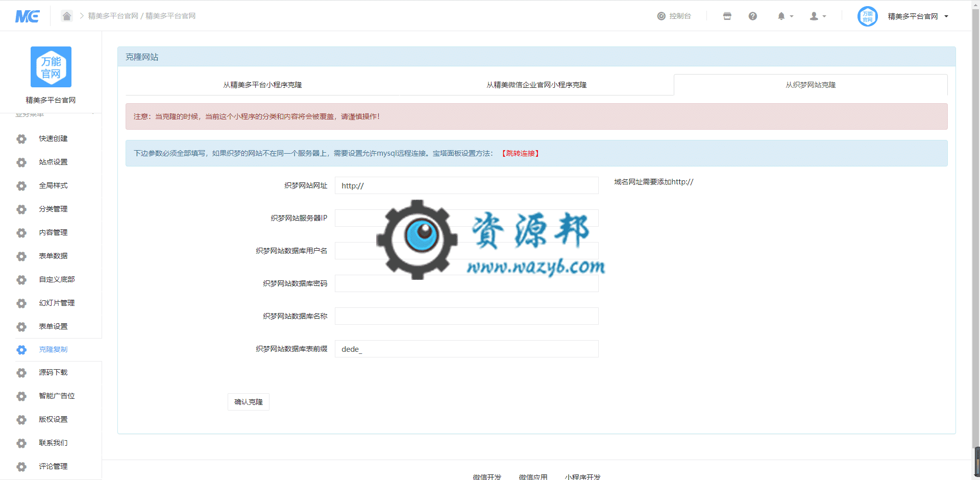This screenshot has width=980, height=480.
Task: Focus the 织梦网站数据库密码 input field
Action: [467, 283]
